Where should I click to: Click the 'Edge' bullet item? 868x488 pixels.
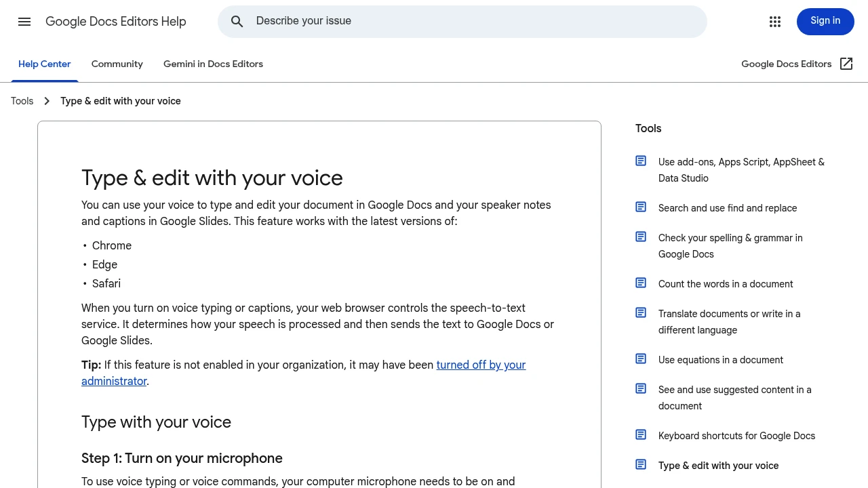click(x=104, y=265)
